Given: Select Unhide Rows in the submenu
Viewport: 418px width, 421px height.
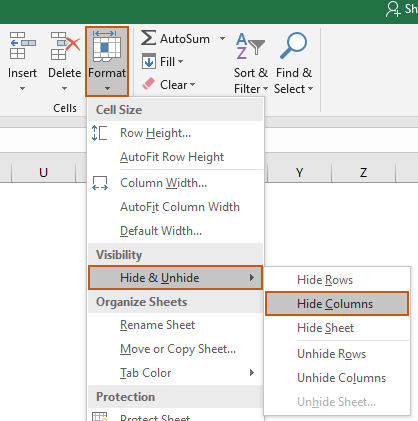Looking at the screenshot, I should pyautogui.click(x=331, y=354).
